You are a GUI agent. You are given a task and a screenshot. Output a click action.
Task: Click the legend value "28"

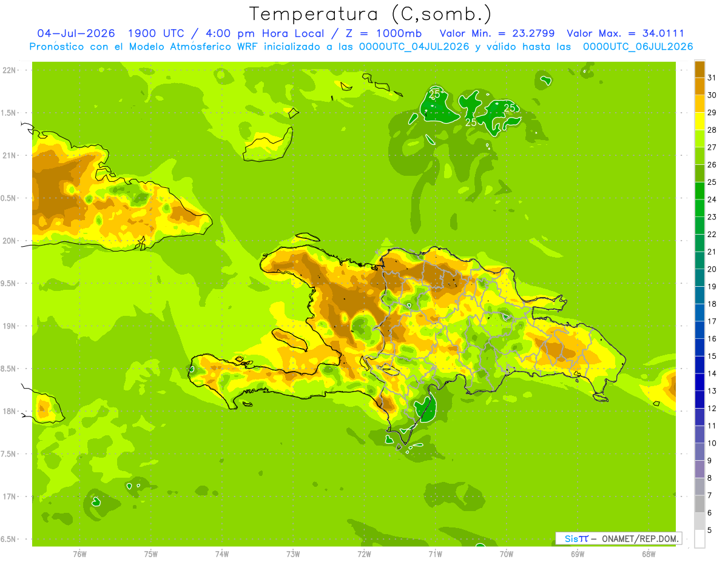(x=712, y=130)
